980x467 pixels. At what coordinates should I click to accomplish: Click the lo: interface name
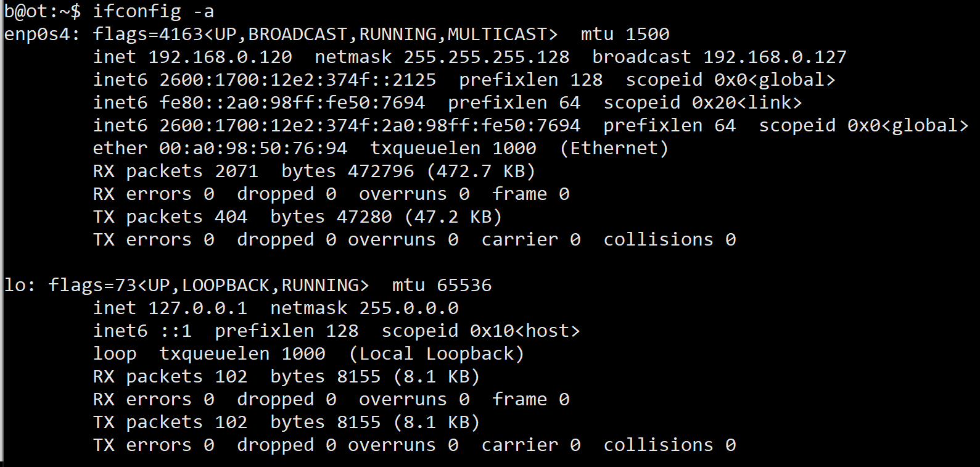coord(20,285)
